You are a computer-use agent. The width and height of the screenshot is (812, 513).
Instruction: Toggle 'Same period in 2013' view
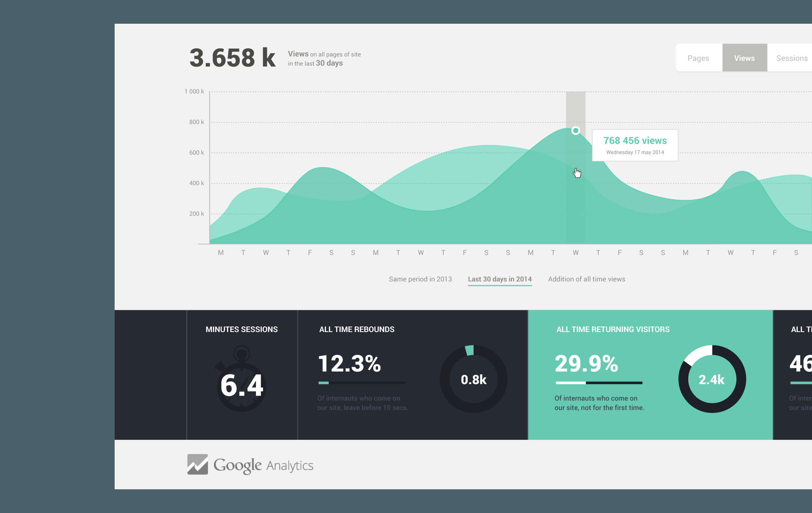[421, 278]
